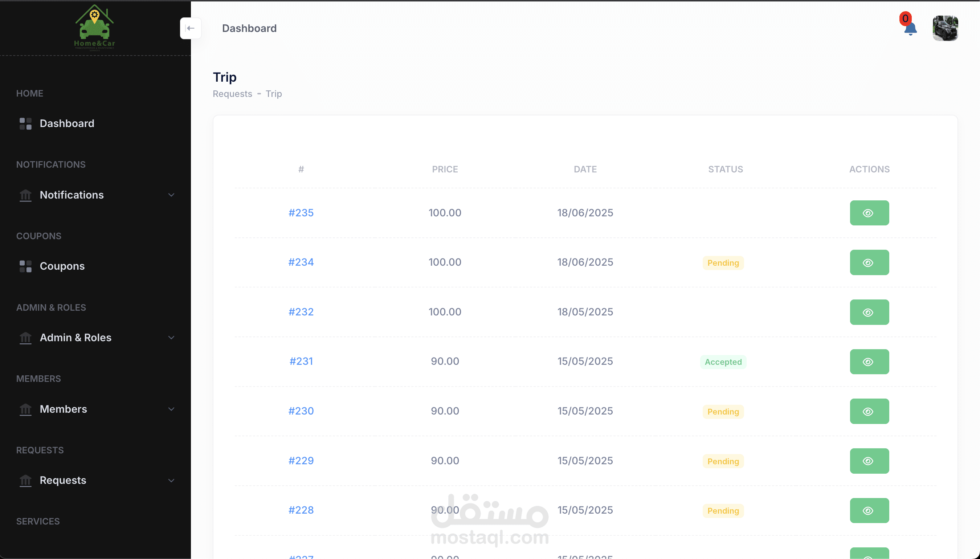Click the Notifications bank icon in sidebar
980x559 pixels.
25,195
